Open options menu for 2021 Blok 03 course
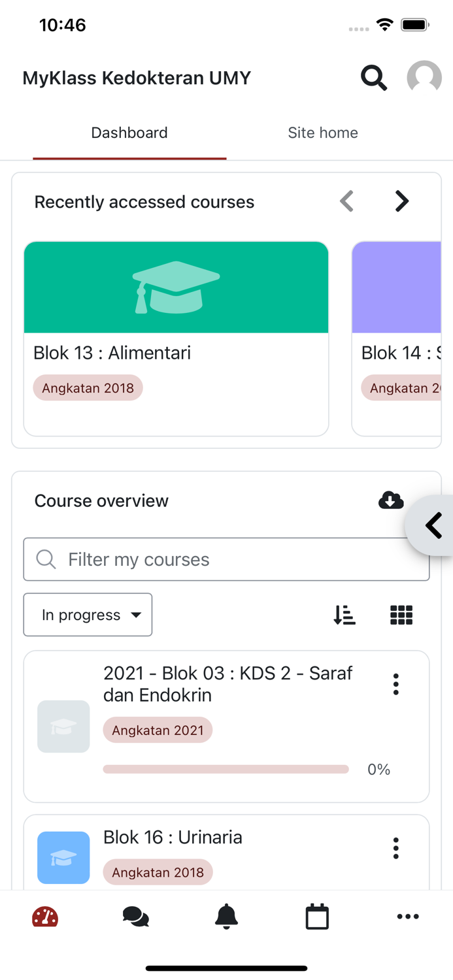 point(395,683)
